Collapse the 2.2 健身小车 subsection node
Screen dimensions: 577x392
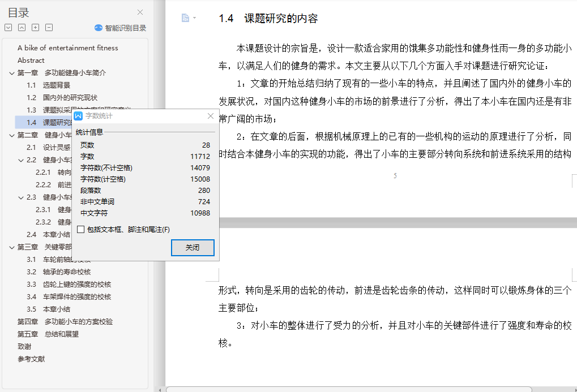coord(21,160)
